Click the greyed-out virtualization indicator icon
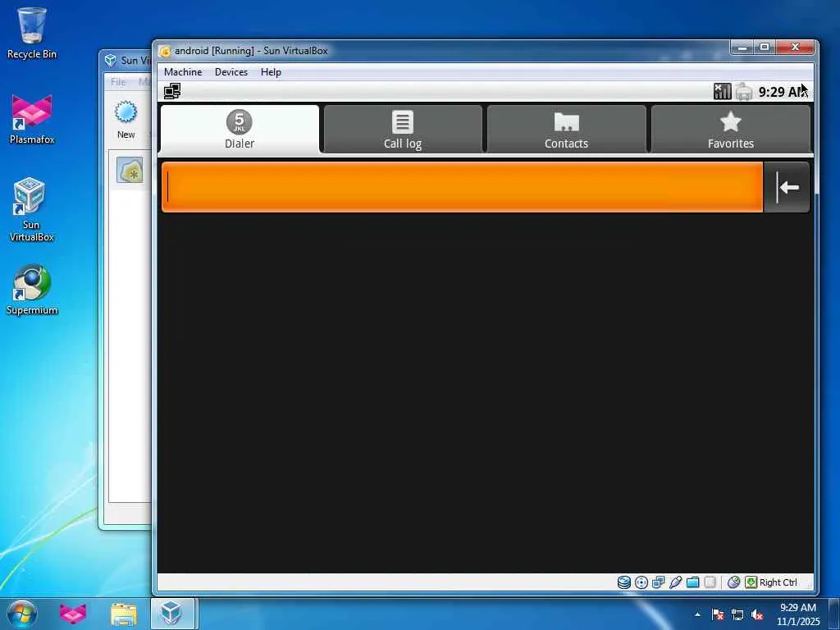Viewport: 840px width, 630px height. (710, 582)
